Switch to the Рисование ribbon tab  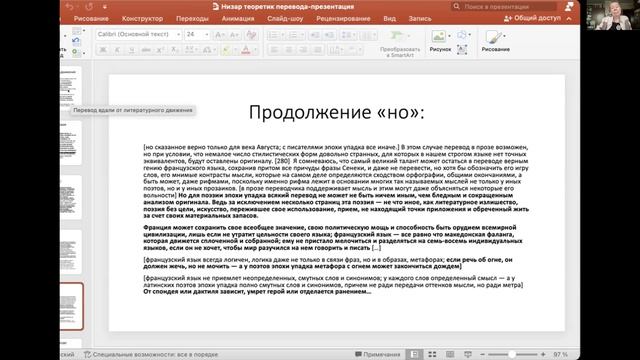(x=91, y=19)
